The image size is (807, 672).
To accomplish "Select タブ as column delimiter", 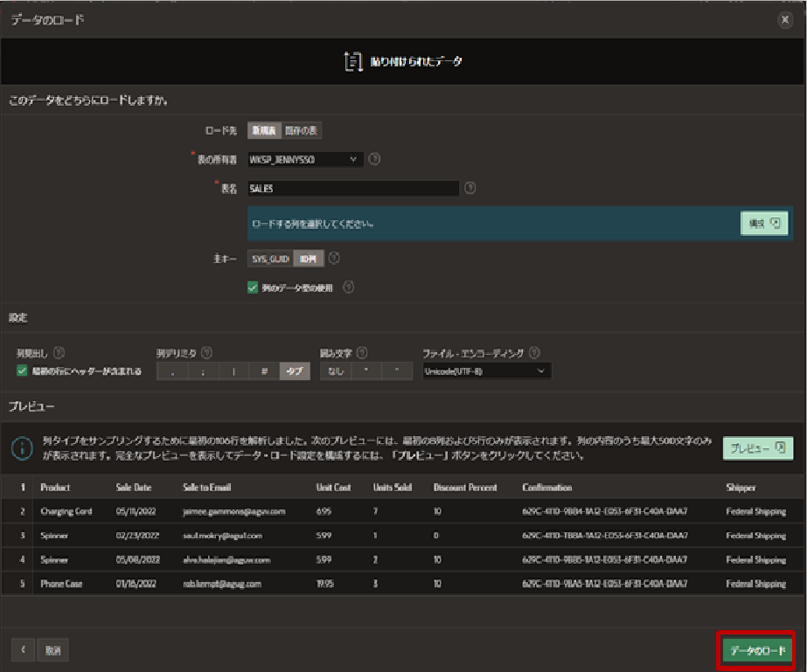I will coord(295,371).
